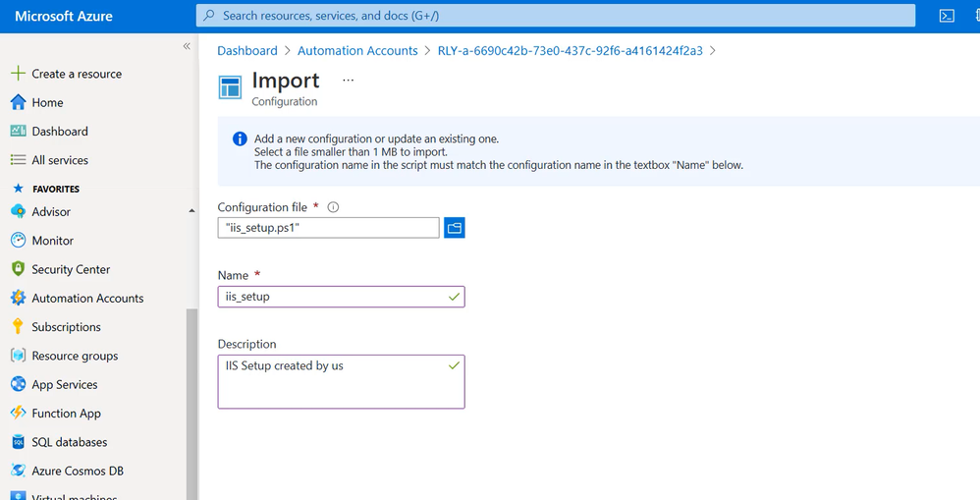
Task: Go to Home in sidebar
Action: 47,102
